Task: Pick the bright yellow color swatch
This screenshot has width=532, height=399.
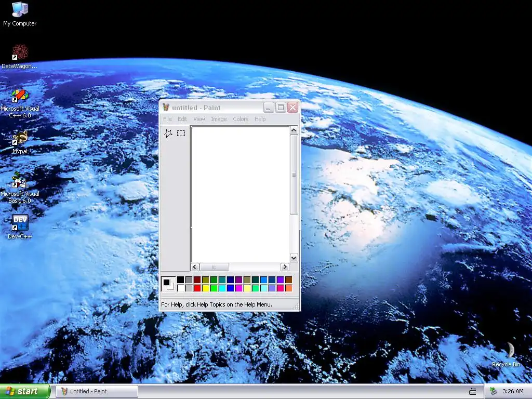Action: click(206, 288)
